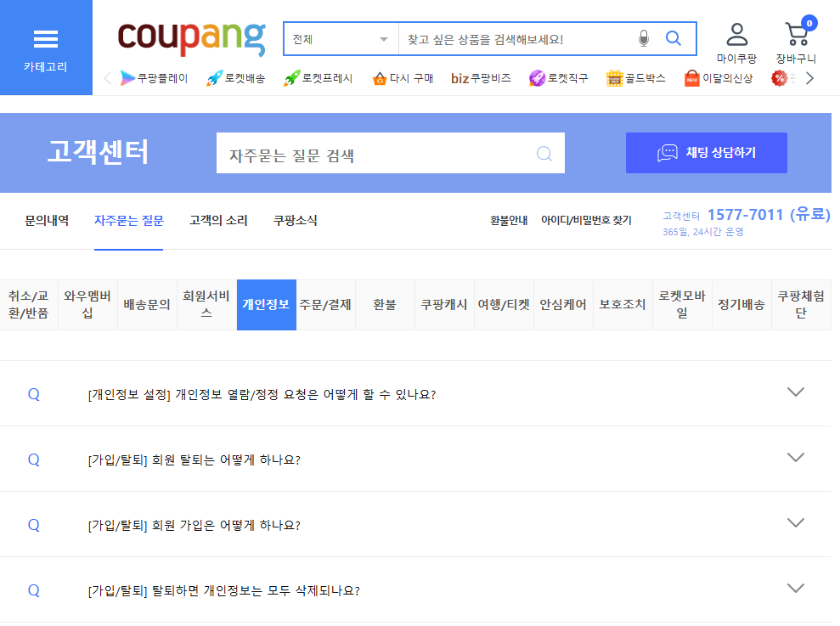The width and height of the screenshot is (840, 626).
Task: Activate voice search with the microphone icon
Action: click(x=643, y=38)
